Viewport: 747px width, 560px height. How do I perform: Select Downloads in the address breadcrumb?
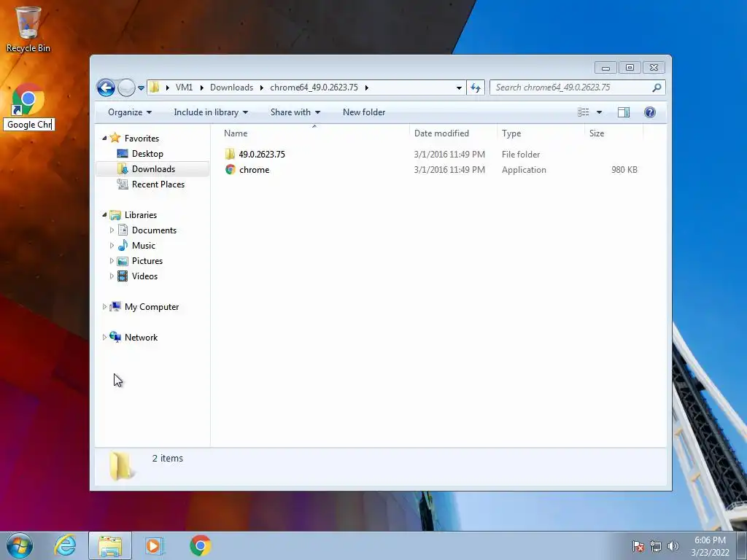(x=231, y=87)
